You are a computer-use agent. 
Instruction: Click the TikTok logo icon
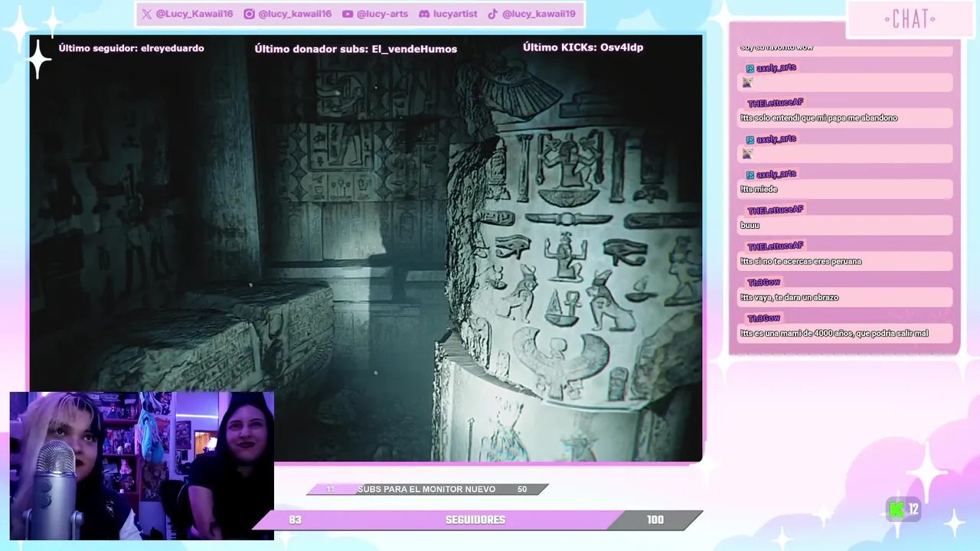tap(493, 14)
